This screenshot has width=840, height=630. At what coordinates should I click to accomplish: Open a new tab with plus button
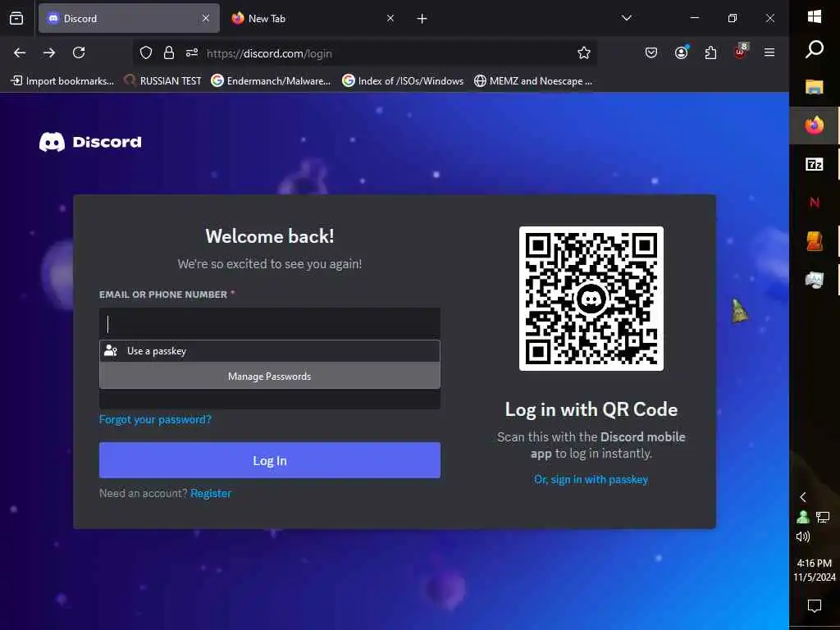pyautogui.click(x=422, y=19)
